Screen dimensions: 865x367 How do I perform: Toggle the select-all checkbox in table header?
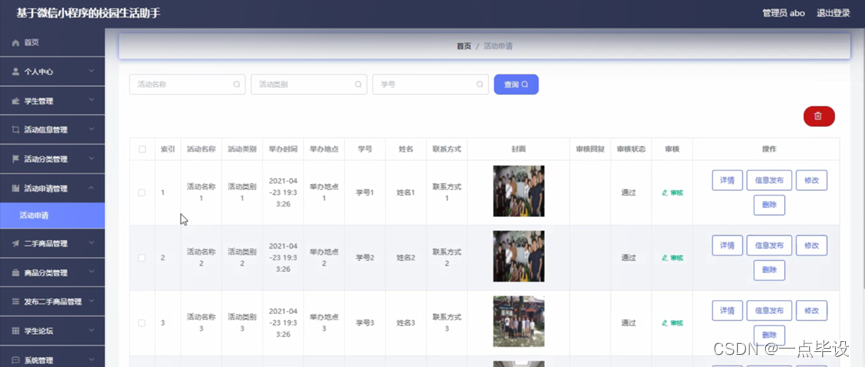click(142, 150)
